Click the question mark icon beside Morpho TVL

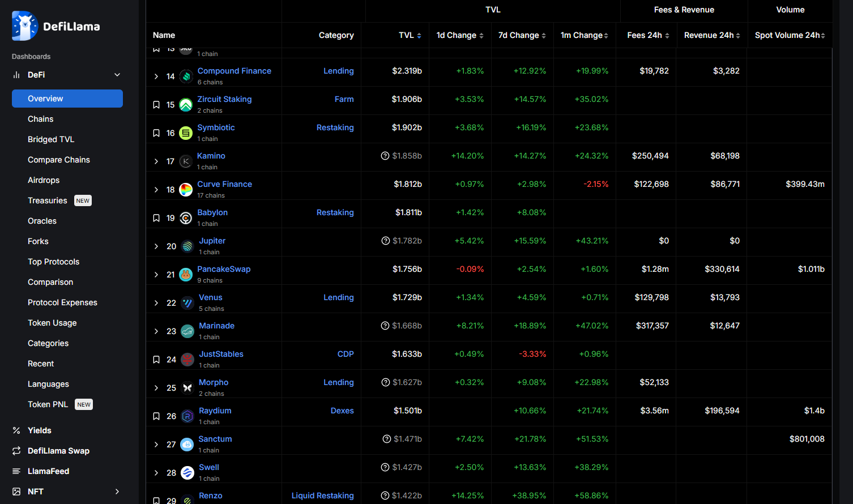point(386,382)
